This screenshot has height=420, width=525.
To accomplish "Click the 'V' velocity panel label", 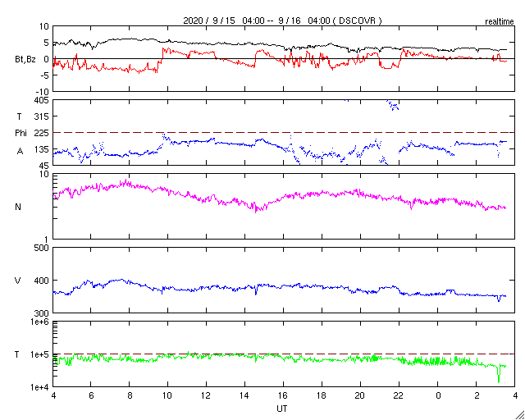I will coord(18,281).
